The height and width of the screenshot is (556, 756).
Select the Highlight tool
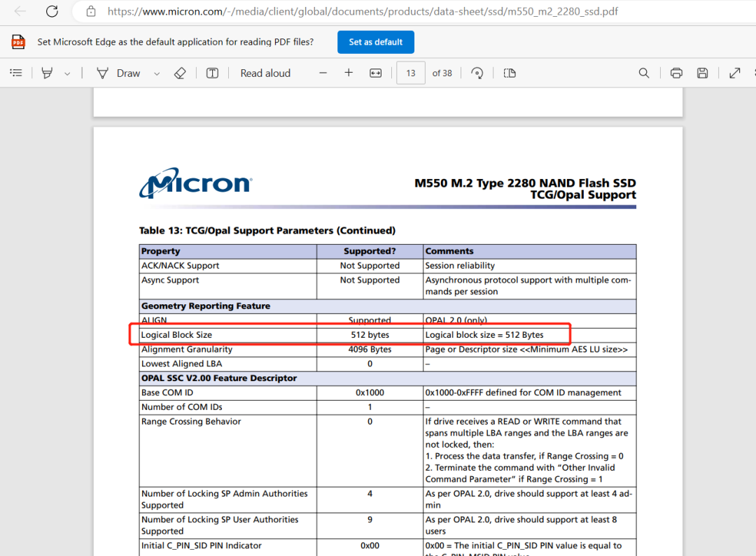click(47, 73)
